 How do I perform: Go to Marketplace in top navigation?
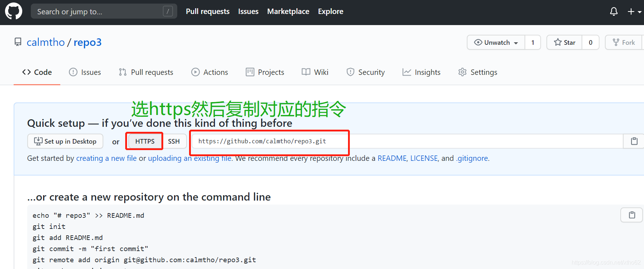(x=288, y=11)
